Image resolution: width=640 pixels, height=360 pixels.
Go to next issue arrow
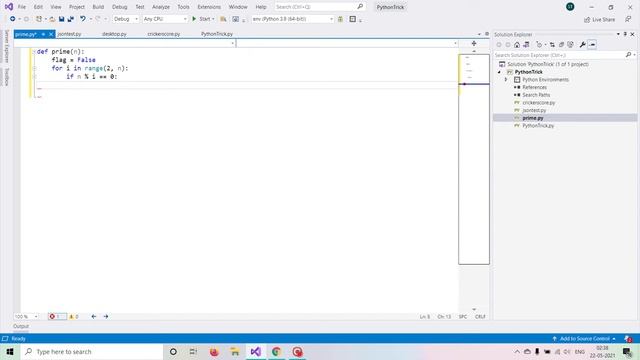[x=106, y=316]
